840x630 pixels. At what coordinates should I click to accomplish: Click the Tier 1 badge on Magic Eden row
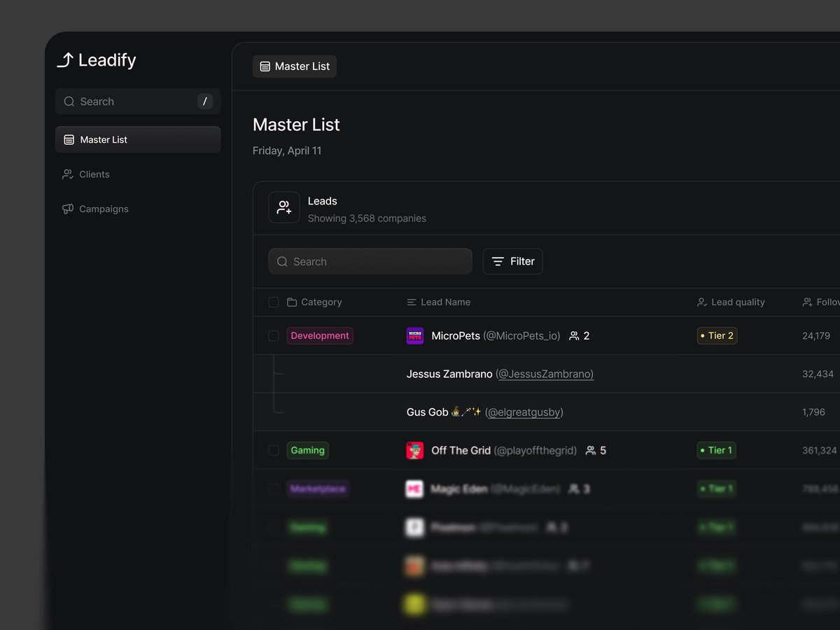(716, 489)
